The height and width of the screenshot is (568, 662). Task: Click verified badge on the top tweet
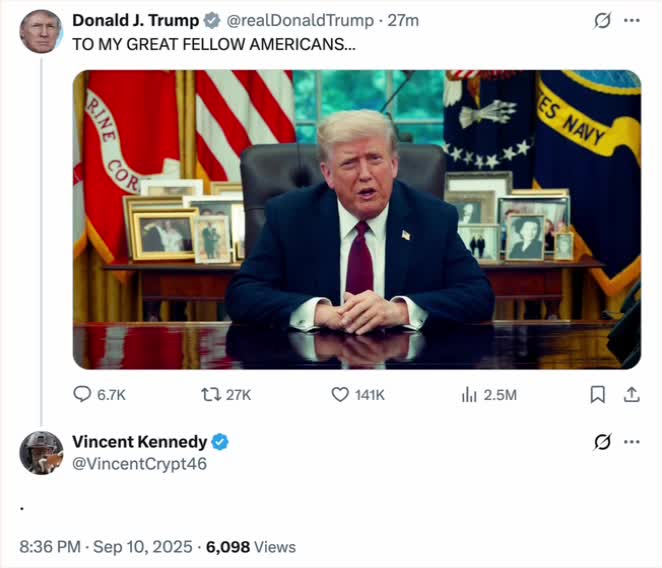pyautogui.click(x=212, y=21)
